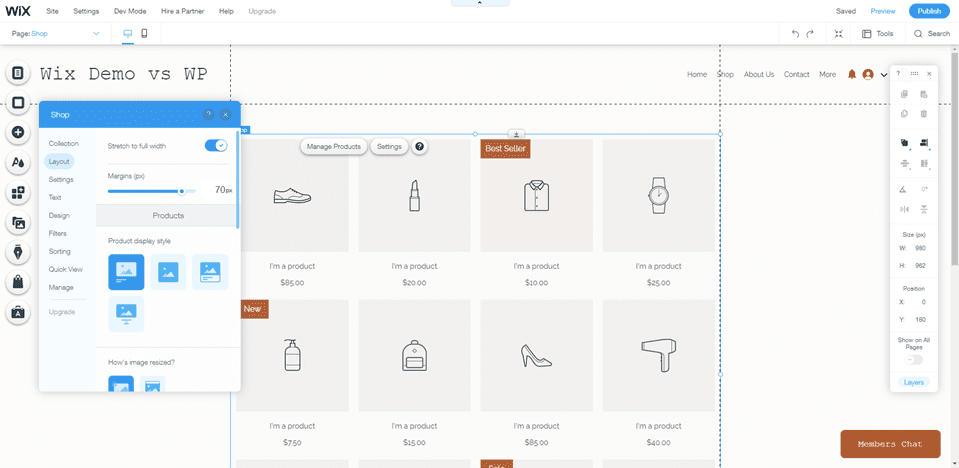Open the Pages menu icon in left sidebar
This screenshot has width=959, height=468.
[18, 73]
